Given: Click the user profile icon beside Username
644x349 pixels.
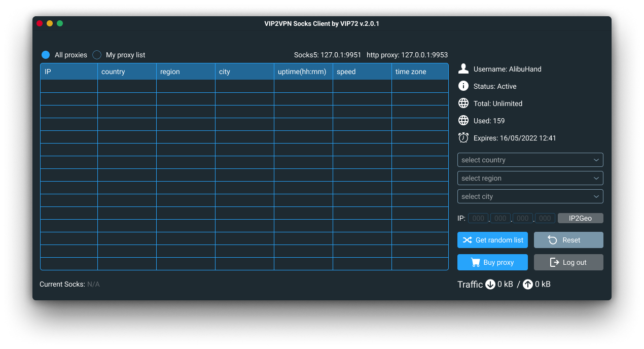Looking at the screenshot, I should [x=463, y=68].
